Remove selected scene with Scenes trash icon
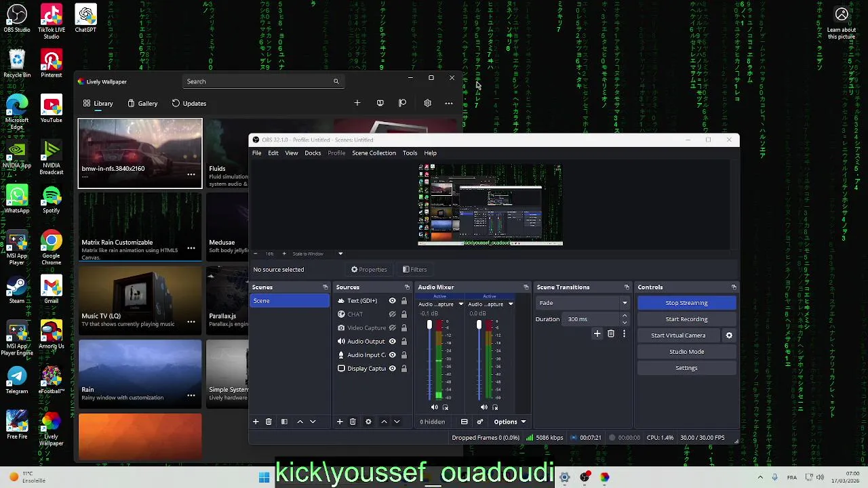The width and height of the screenshot is (868, 488). coord(269,422)
